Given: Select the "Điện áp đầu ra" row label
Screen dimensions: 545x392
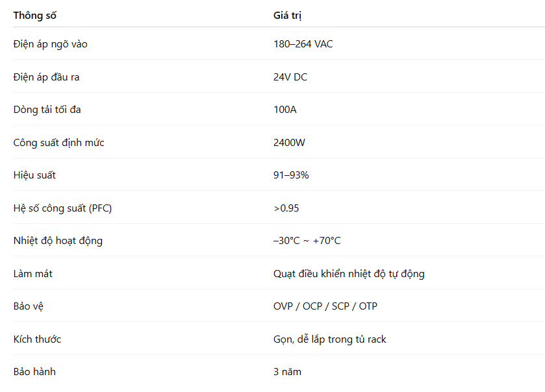Looking at the screenshot, I should (46, 77).
